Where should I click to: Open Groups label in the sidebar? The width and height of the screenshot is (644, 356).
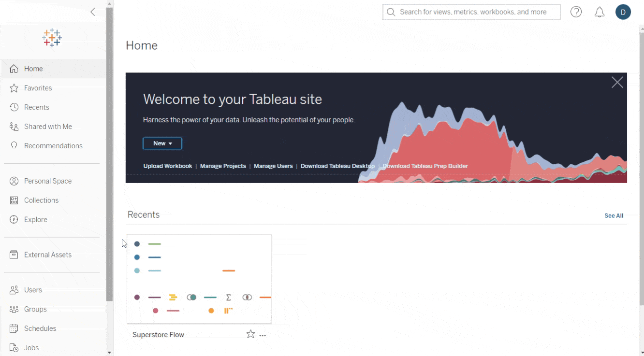coord(35,309)
